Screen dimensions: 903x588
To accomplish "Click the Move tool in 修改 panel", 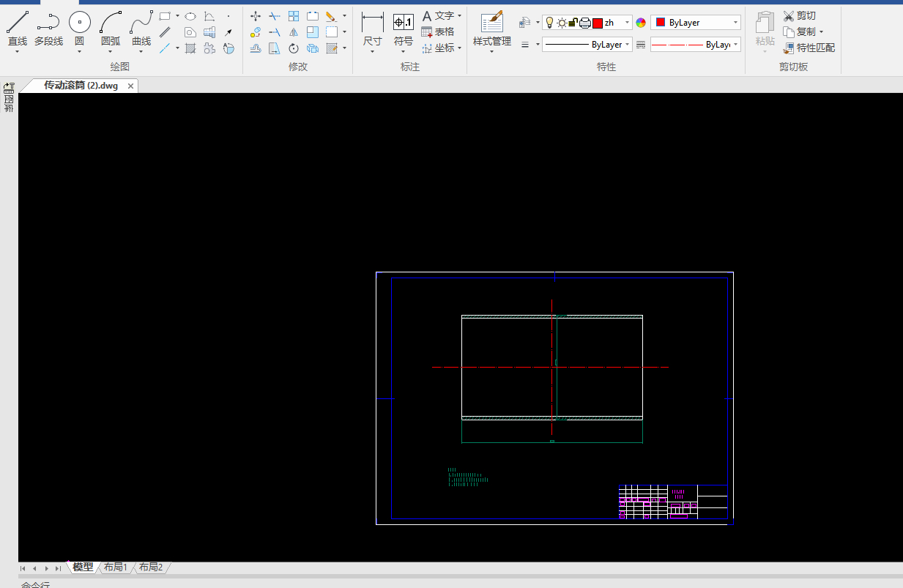I will 256,15.
